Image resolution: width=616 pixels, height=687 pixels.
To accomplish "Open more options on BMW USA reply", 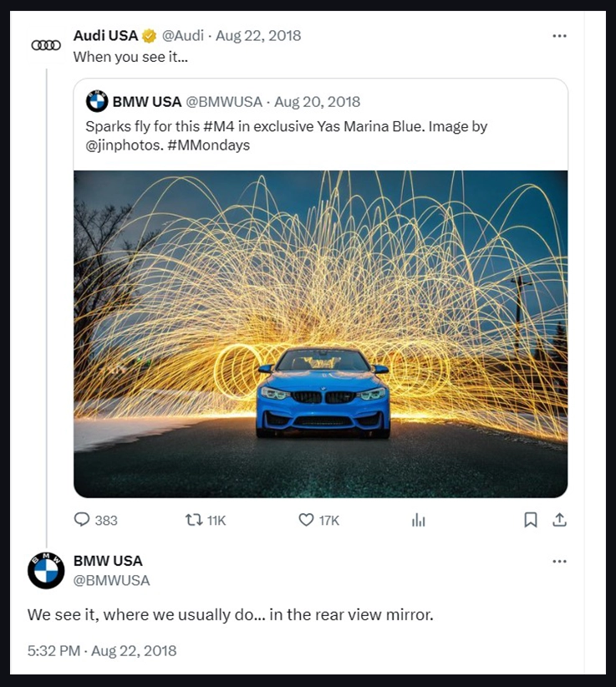I will coord(559,561).
